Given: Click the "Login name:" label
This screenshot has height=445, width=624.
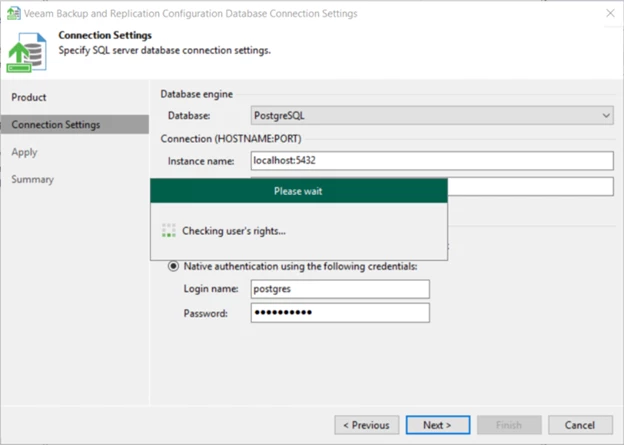Looking at the screenshot, I should point(211,289).
